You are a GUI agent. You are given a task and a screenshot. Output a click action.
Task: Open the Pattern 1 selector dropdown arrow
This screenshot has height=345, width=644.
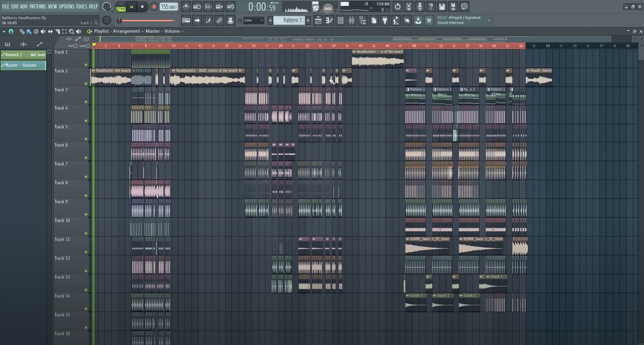click(x=270, y=21)
